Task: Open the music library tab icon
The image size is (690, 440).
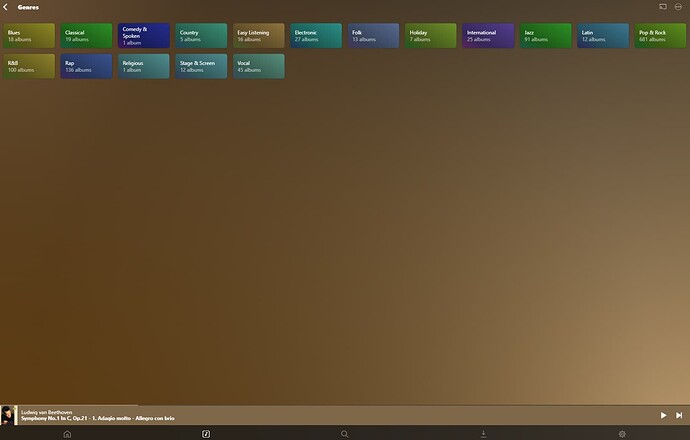Action: click(206, 434)
